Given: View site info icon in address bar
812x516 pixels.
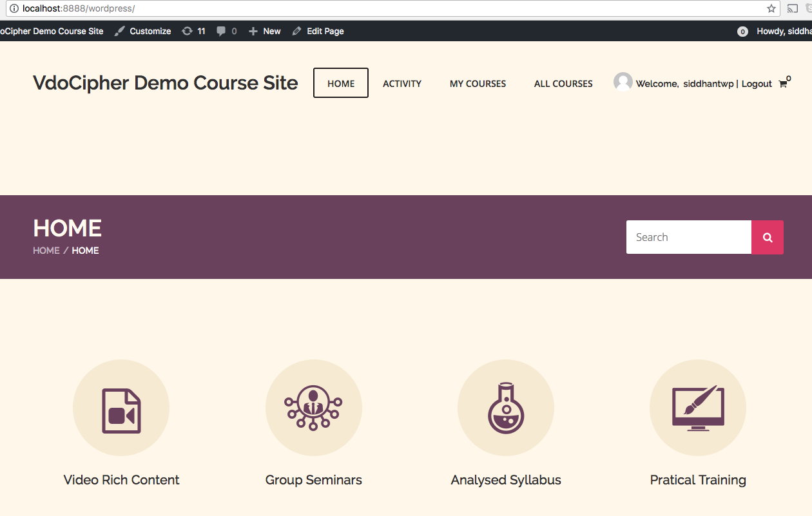Looking at the screenshot, I should [14, 8].
